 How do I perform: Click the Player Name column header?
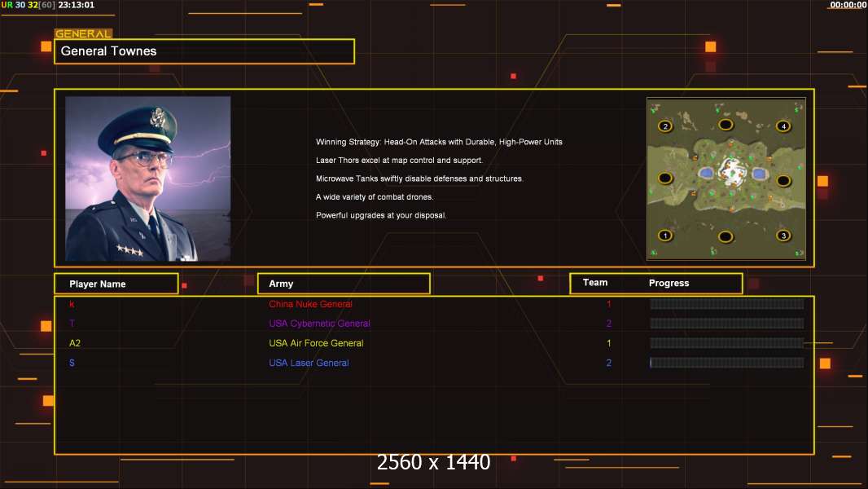coord(116,284)
